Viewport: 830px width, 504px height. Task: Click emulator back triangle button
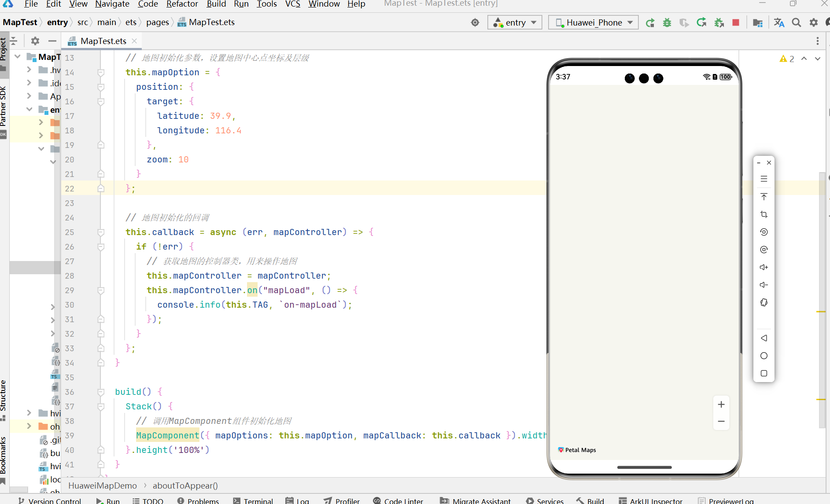click(x=764, y=338)
